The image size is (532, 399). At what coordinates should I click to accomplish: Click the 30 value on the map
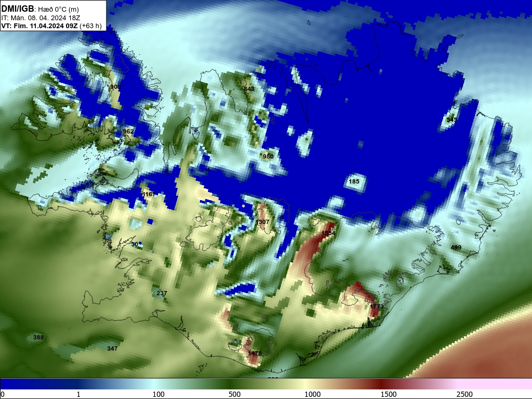(x=135, y=244)
